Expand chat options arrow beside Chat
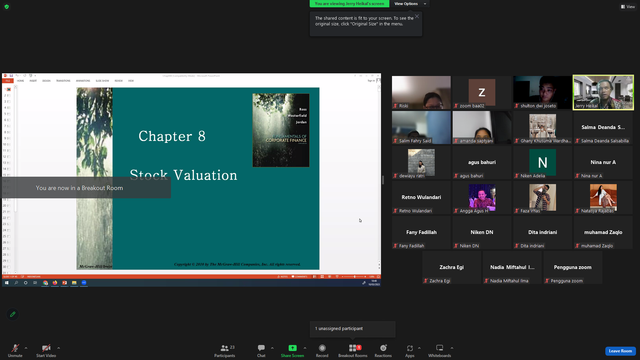 click(x=272, y=348)
